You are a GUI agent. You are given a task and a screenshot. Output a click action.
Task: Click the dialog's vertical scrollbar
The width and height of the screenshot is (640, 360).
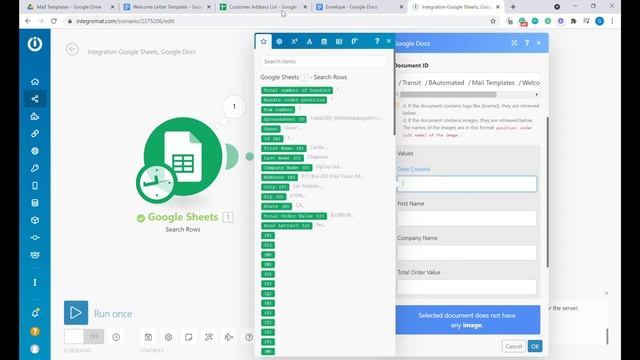click(x=547, y=192)
